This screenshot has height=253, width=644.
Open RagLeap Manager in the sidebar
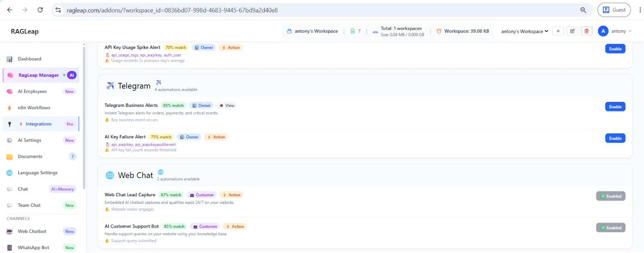[x=41, y=75]
